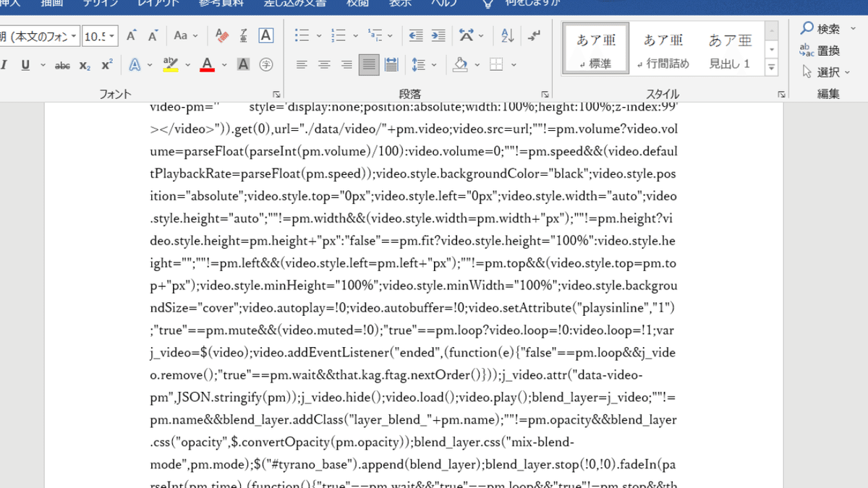Increase font size with grow font icon
Viewport: 868px width, 488px height.
(131, 35)
